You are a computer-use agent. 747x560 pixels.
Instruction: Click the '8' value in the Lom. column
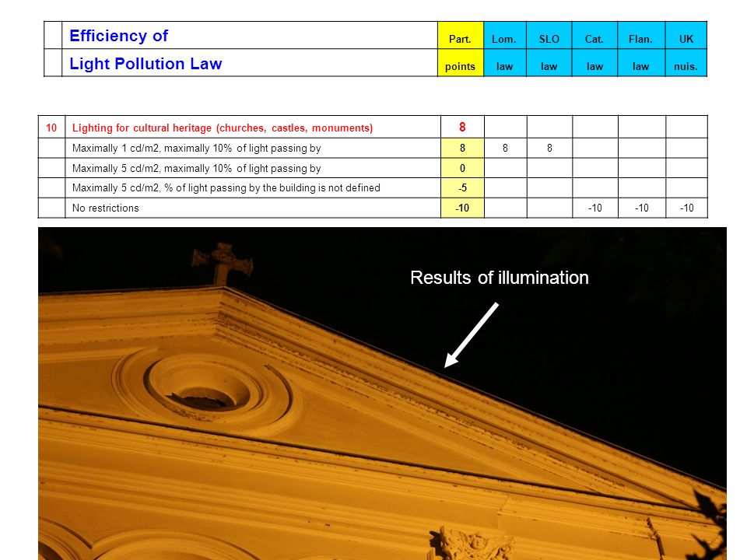505,148
